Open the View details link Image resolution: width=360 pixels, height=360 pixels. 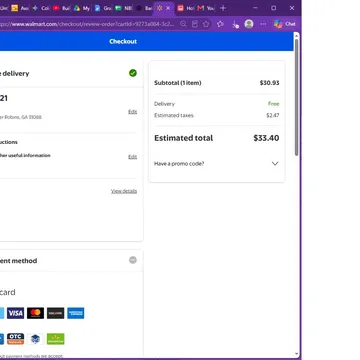point(124,191)
